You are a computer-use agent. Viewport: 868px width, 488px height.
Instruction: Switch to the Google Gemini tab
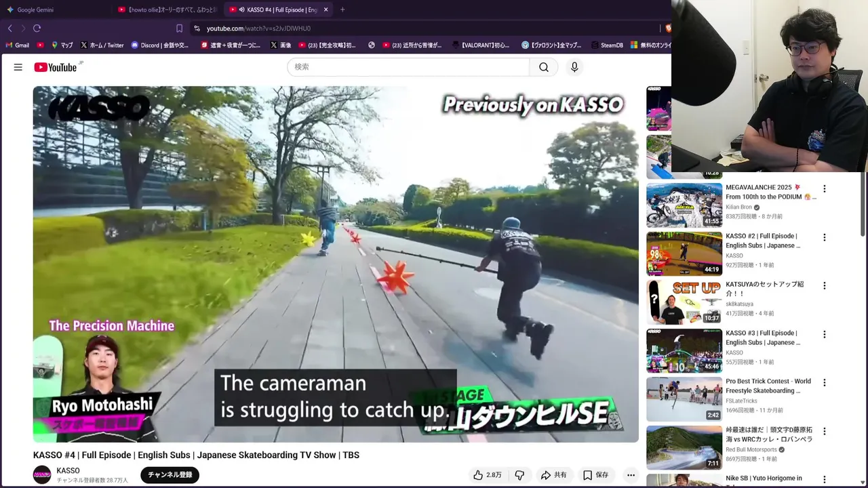click(x=35, y=9)
